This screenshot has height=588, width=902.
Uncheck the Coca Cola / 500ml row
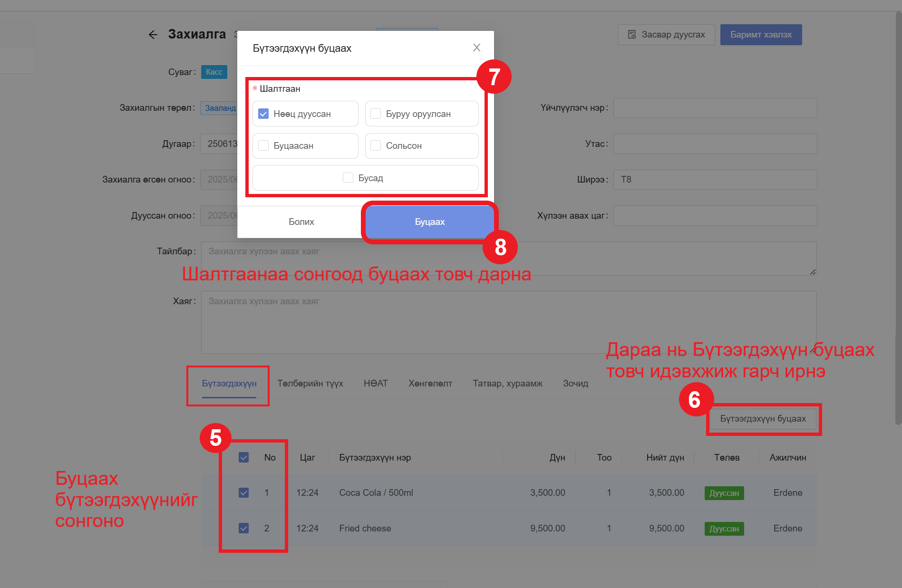(x=243, y=493)
